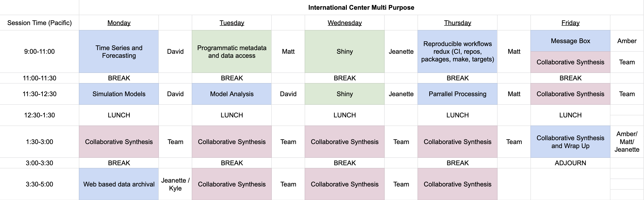This screenshot has height=200, width=644.
Task: Select the Time Series and Forecasting cell
Action: coord(119,51)
